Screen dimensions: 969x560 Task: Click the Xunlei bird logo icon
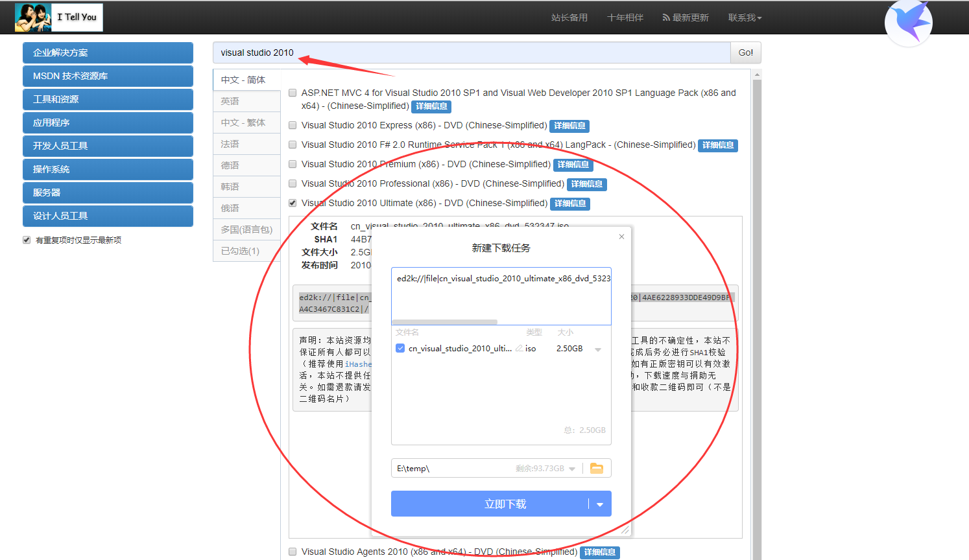908,23
